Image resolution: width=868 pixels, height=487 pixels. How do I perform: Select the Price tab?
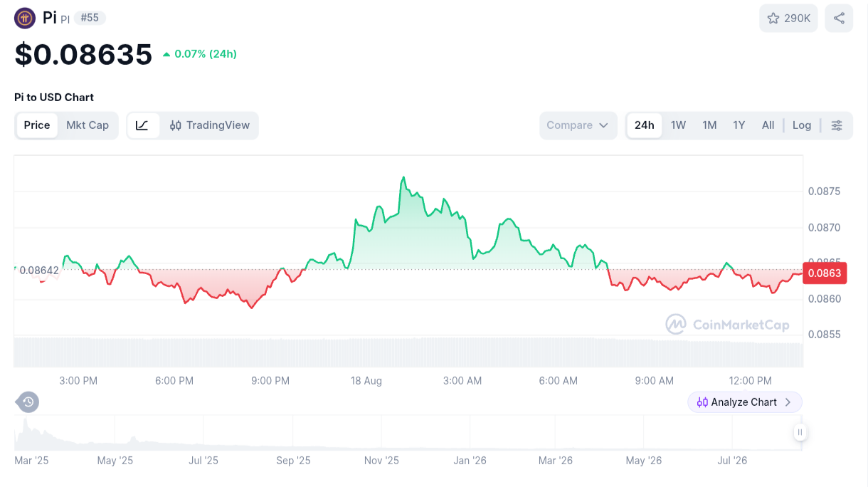click(37, 125)
